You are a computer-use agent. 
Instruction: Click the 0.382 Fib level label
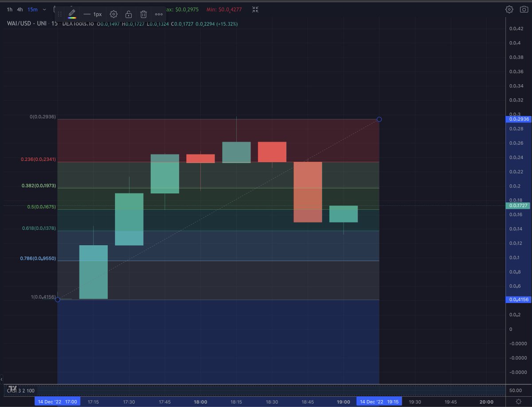[39, 186]
